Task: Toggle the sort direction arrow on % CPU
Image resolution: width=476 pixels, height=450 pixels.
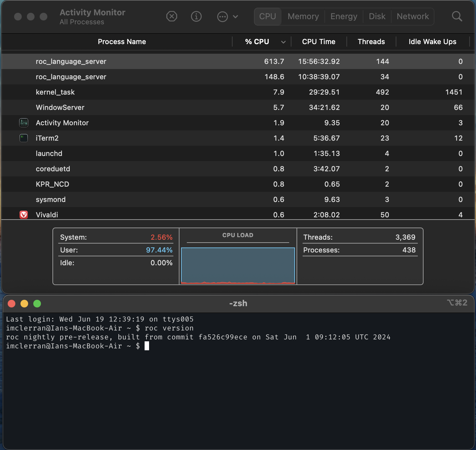Action: pos(283,42)
